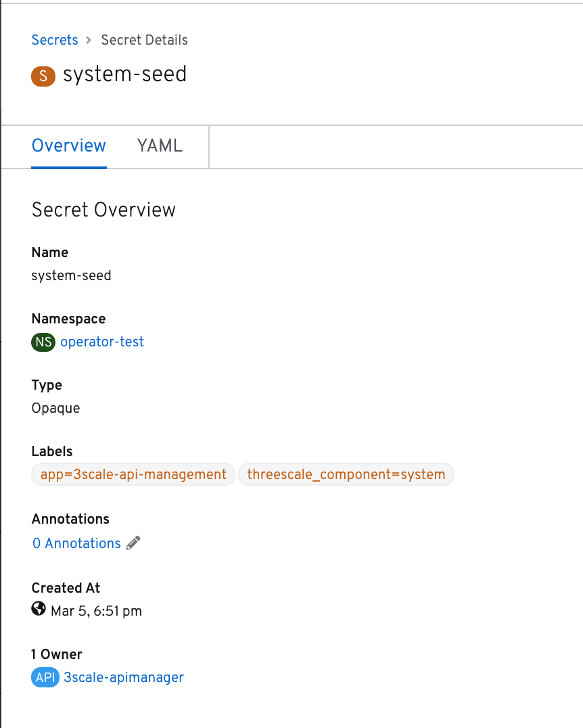Click the Opaque type value
Viewport: 583px width, 728px height.
[55, 408]
